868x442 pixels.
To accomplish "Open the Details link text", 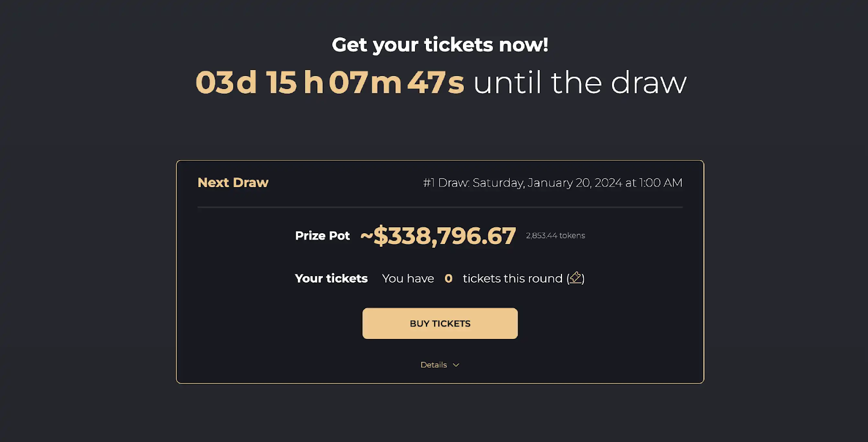I will [433, 365].
